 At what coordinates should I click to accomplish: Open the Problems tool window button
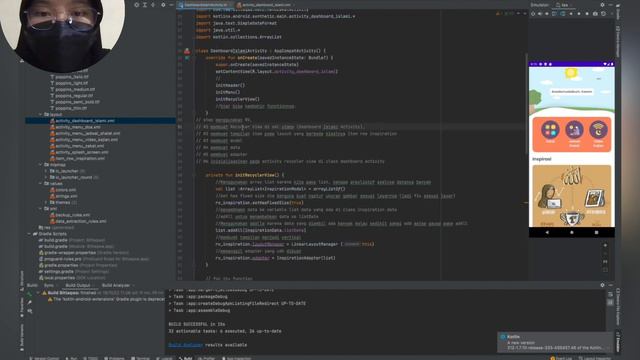coord(115,358)
